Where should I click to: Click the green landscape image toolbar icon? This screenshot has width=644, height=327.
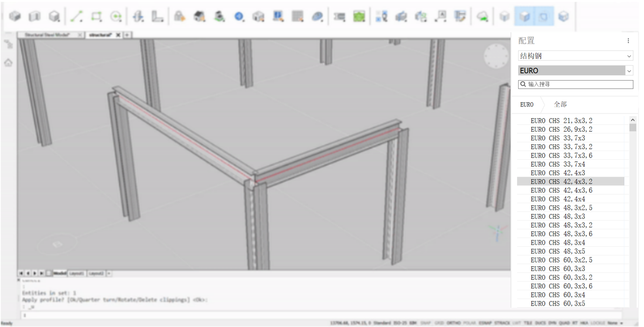tap(359, 17)
